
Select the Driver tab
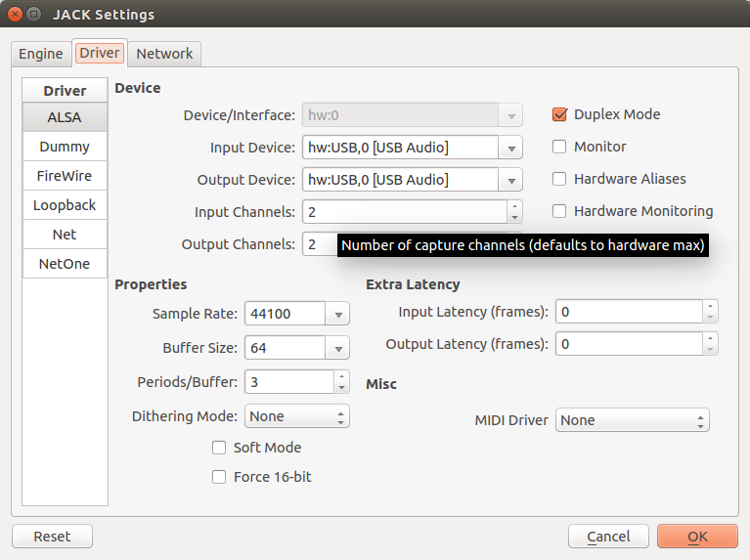click(x=100, y=53)
